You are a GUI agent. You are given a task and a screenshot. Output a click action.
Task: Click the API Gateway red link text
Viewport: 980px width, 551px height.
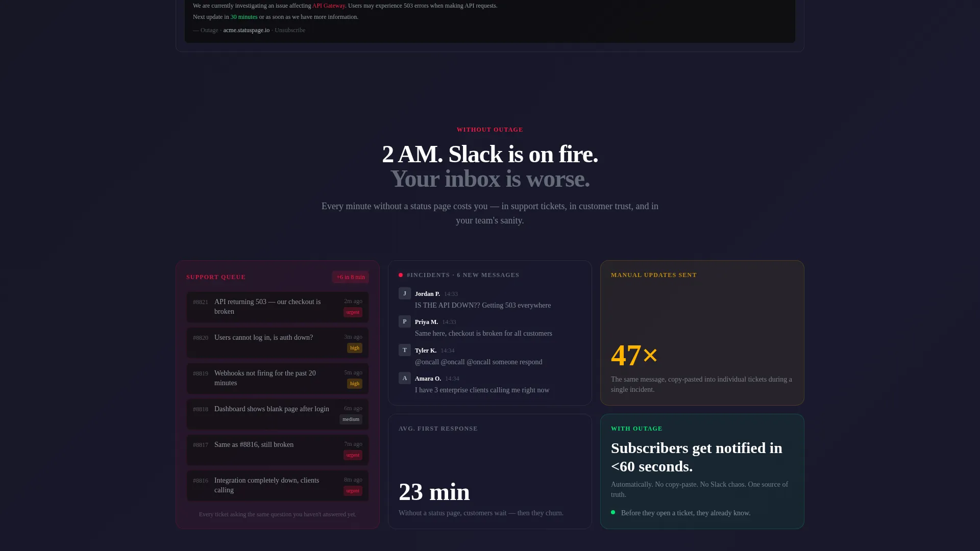[329, 6]
